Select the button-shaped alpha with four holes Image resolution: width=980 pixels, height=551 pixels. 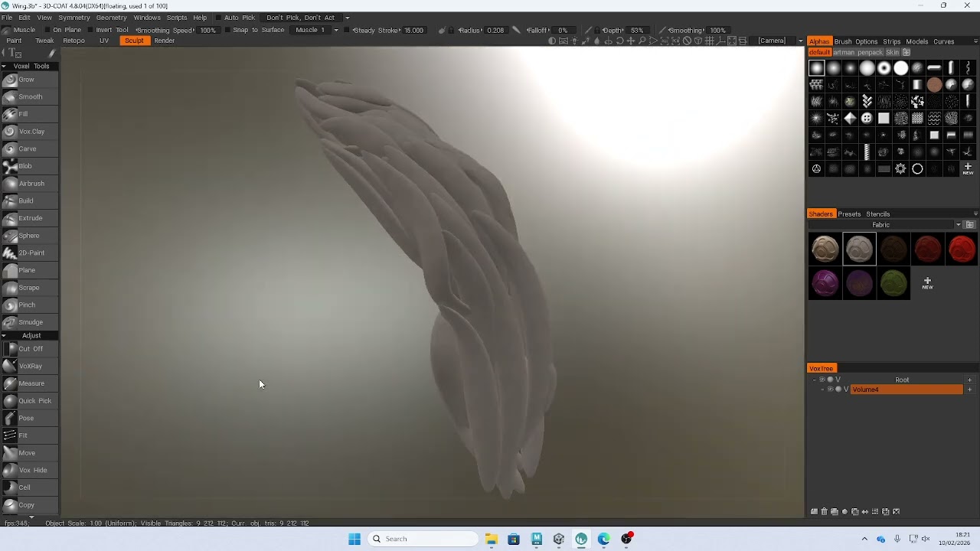click(867, 119)
